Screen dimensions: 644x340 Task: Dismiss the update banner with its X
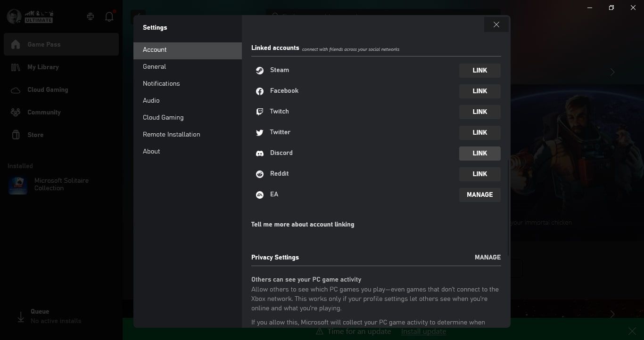pos(632,332)
